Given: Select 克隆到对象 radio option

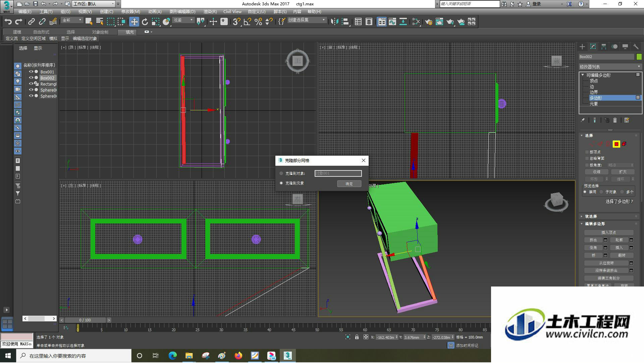Looking at the screenshot, I should point(281,173).
